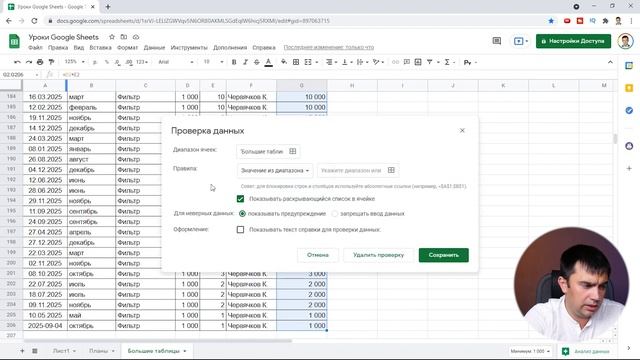Image resolution: width=640 pixels, height=360 pixels.
Task: Insert a comment via the toolbar icon
Action: [x=407, y=62]
